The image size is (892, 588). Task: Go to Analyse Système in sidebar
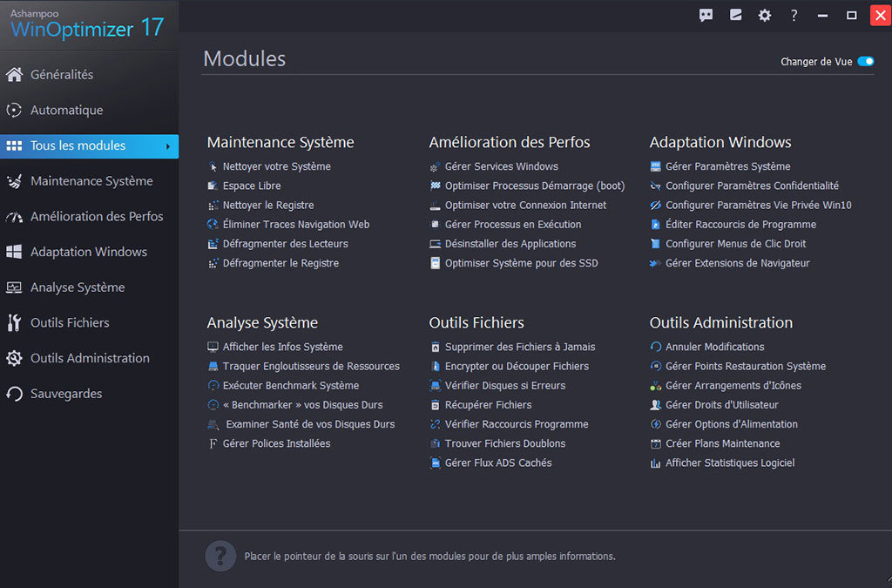(x=78, y=287)
